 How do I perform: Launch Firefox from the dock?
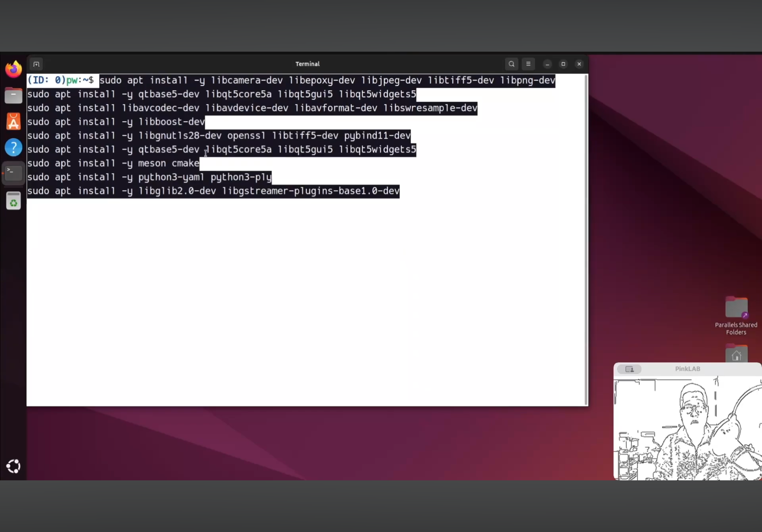(14, 70)
